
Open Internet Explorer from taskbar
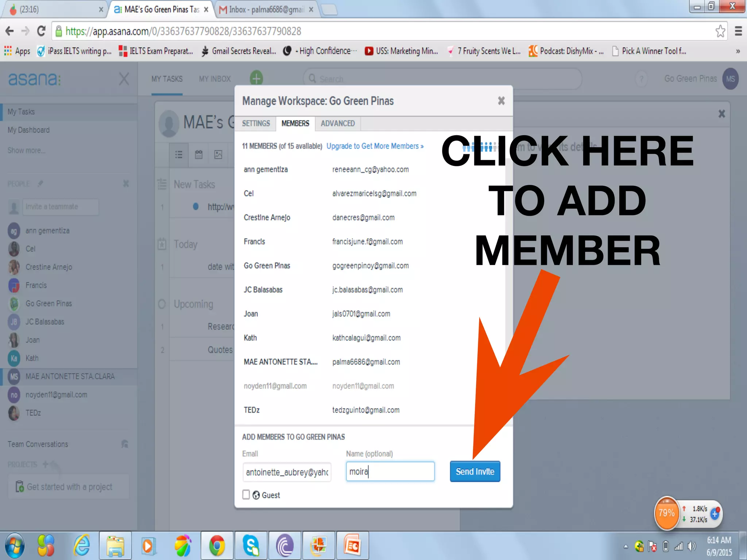82,545
